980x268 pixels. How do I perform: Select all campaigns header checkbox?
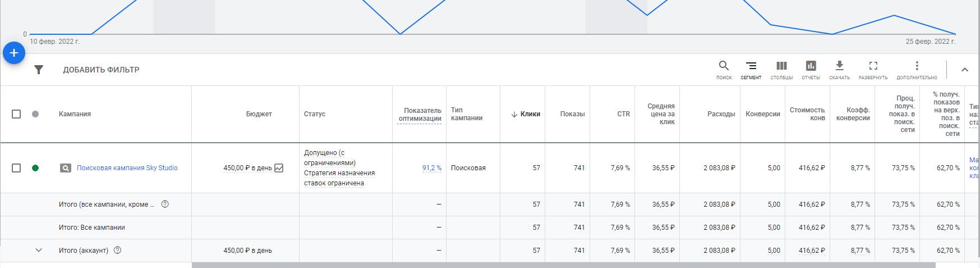16,114
